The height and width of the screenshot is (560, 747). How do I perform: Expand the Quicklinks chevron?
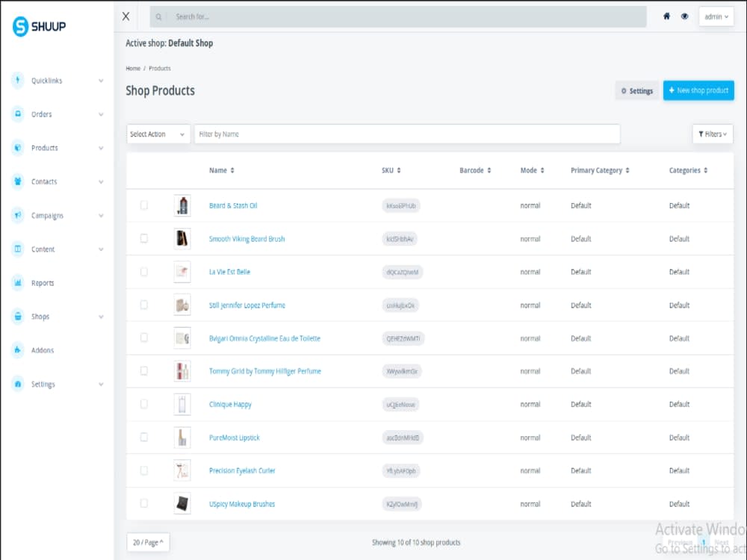[x=101, y=81]
